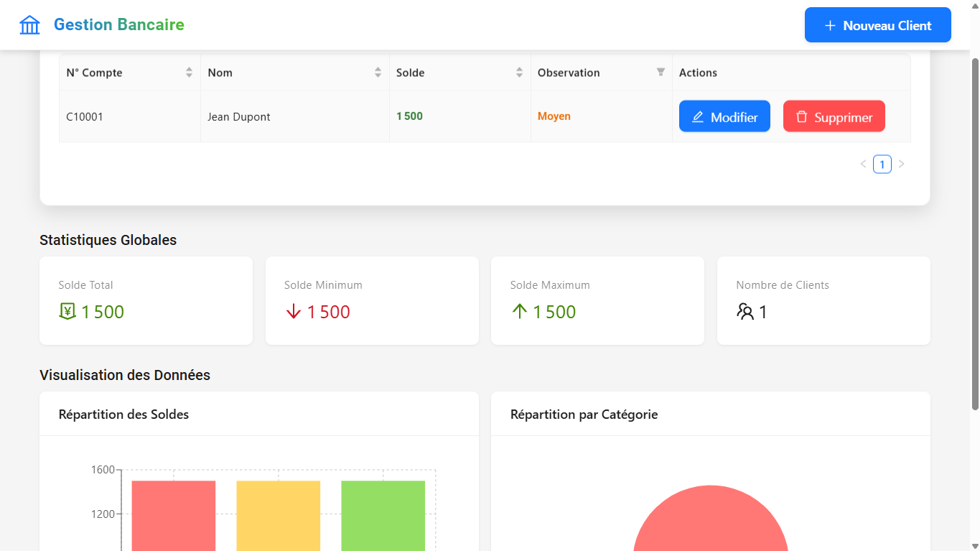This screenshot has width=980, height=551.
Task: Click the Solde Minimum card label
Action: click(323, 285)
